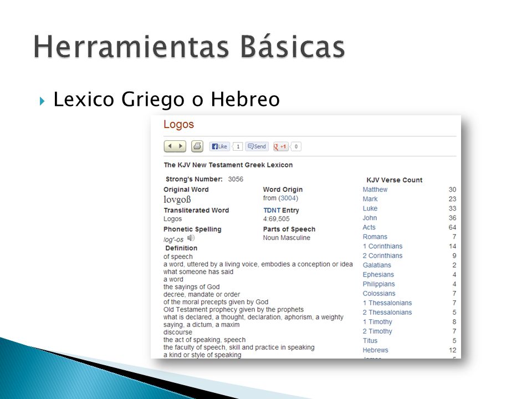Click the definition line 'decree, mandate or order'
The image size is (532, 399).
(202, 294)
